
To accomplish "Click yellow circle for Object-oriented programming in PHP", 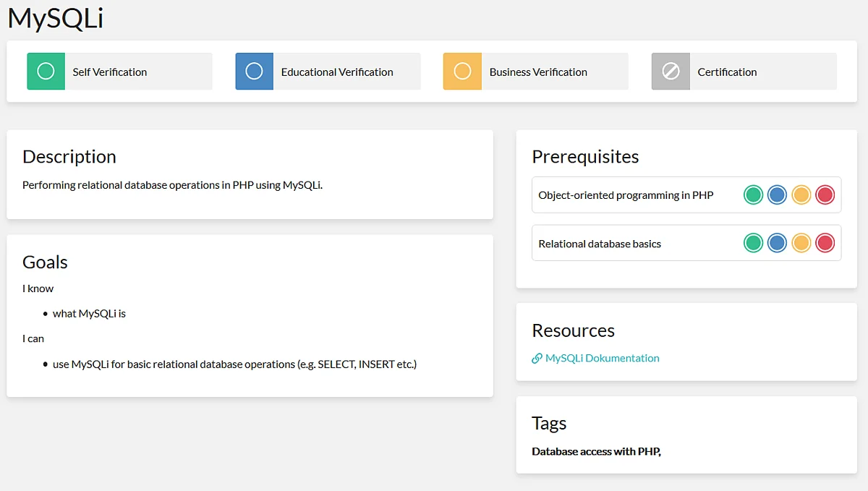I will click(801, 195).
